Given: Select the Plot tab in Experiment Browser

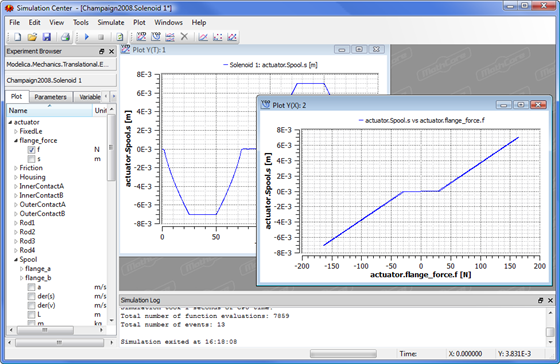Looking at the screenshot, I should pos(16,96).
